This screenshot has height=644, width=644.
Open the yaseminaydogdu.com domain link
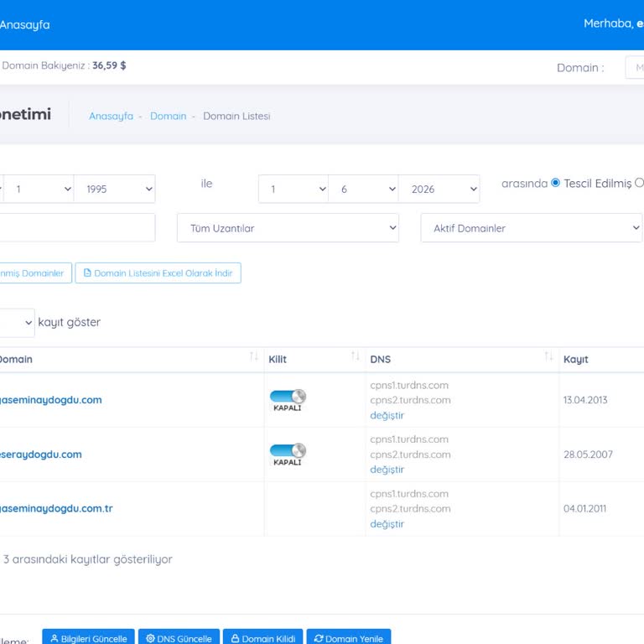50,400
